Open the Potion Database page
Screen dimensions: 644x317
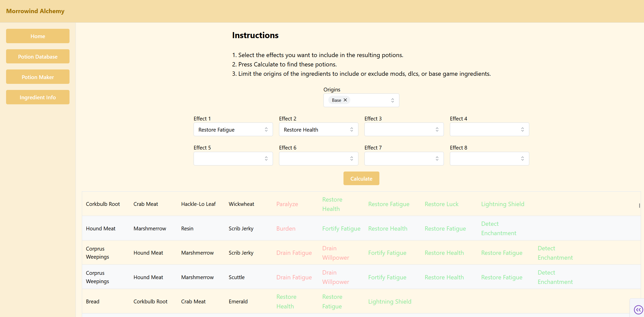pyautogui.click(x=38, y=57)
